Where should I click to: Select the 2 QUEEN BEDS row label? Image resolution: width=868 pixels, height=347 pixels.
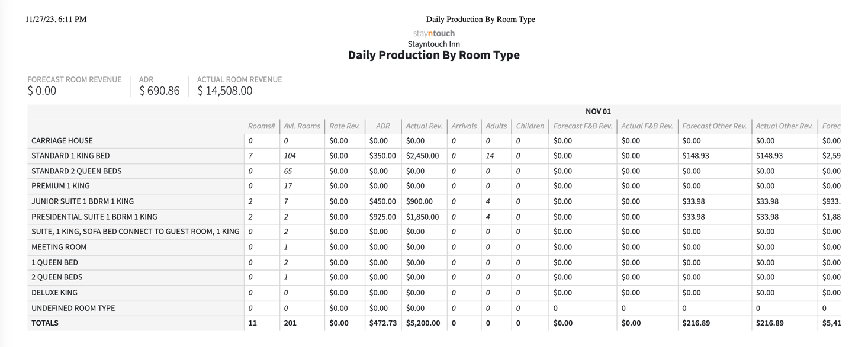point(57,277)
